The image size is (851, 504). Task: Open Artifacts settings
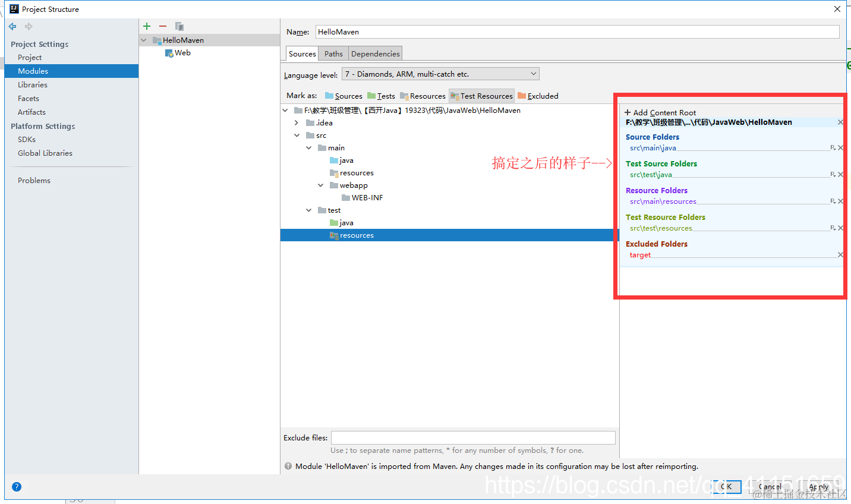(31, 112)
